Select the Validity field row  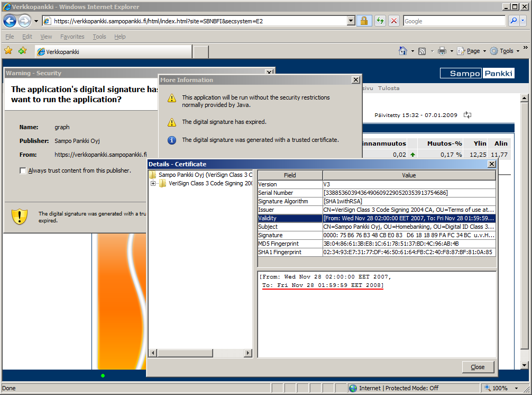(x=377, y=218)
